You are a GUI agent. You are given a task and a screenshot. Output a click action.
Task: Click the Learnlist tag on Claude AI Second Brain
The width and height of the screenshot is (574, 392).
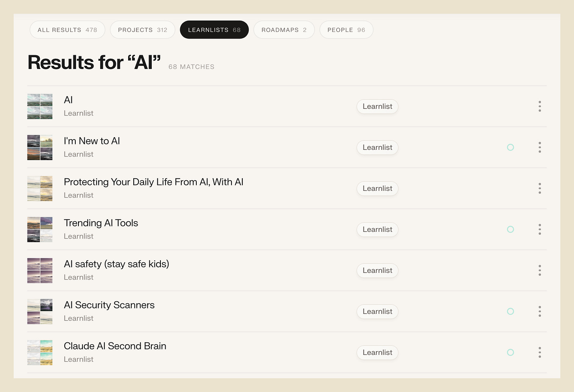click(x=378, y=353)
